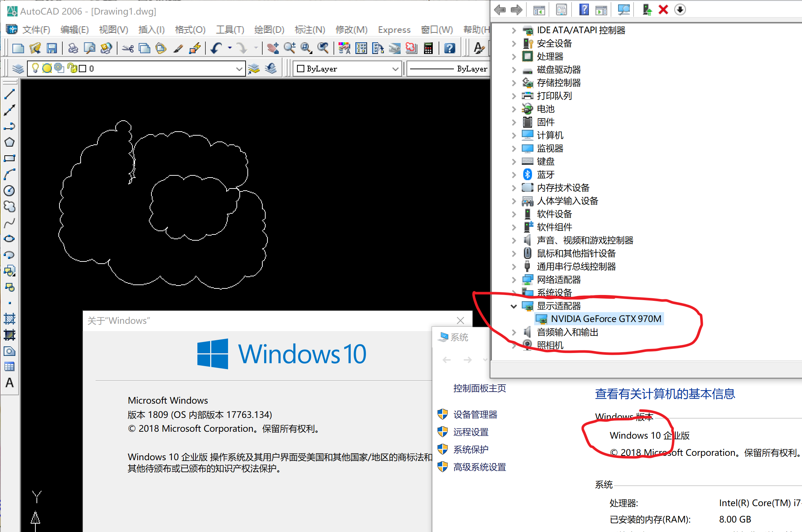Select the Multiline Text tool
This screenshot has height=532, width=802.
pos(9,383)
